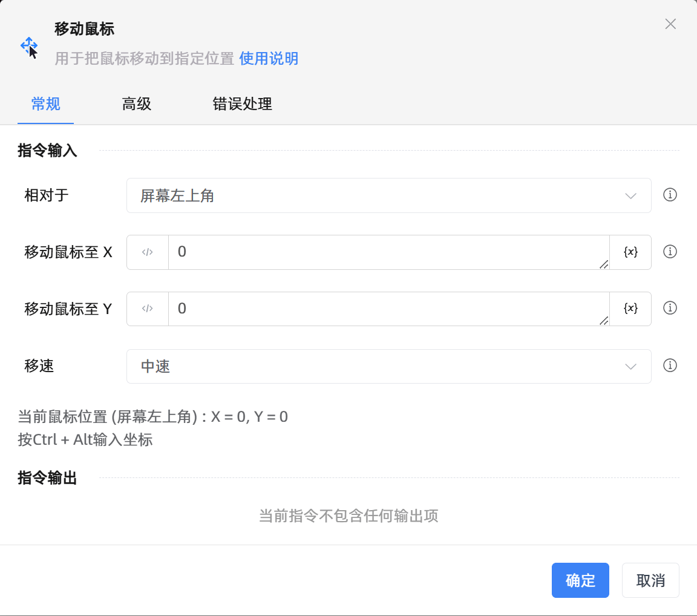697x616 pixels.
Task: Click the code expression icon beside 移动鼠标至 X
Action: coord(147,252)
